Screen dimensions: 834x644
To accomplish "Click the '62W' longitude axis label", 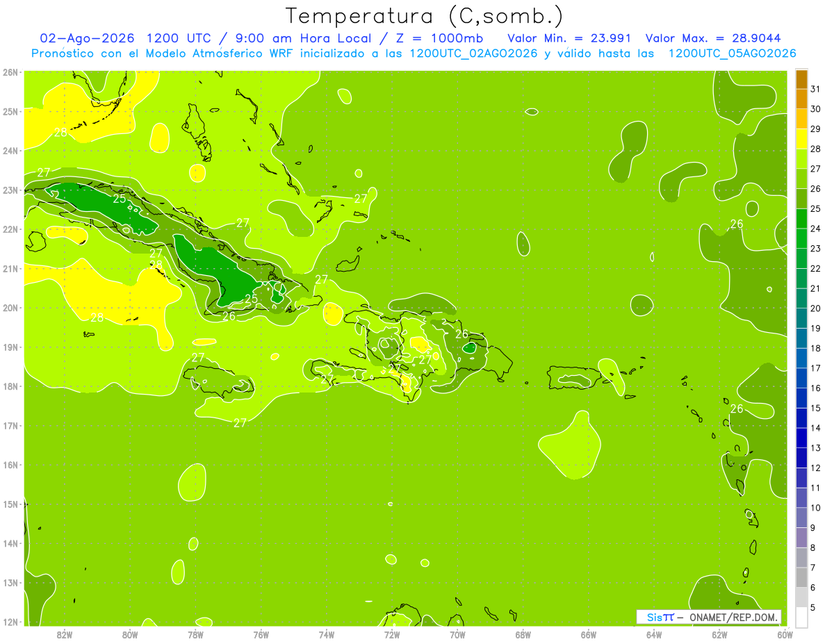I will point(719,634).
